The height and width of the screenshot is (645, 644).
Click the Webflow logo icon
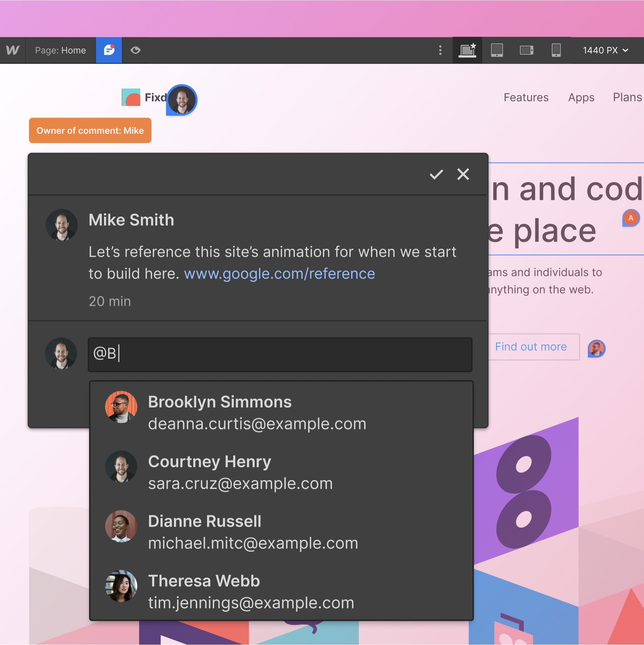tap(13, 50)
